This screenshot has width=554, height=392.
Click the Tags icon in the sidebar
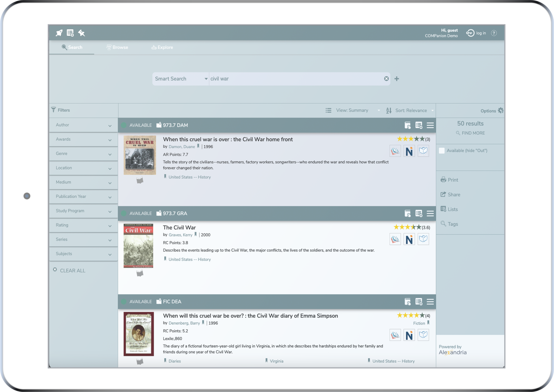click(453, 224)
